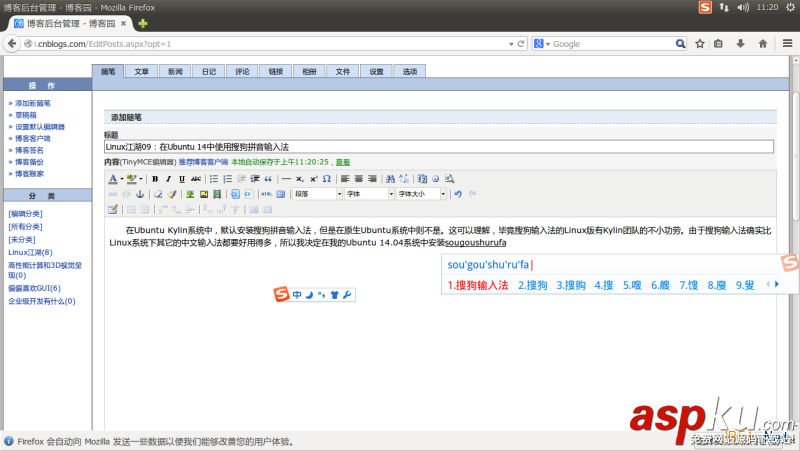800x451 pixels.
Task: Toggle underline formatting in the editor
Action: click(x=182, y=179)
